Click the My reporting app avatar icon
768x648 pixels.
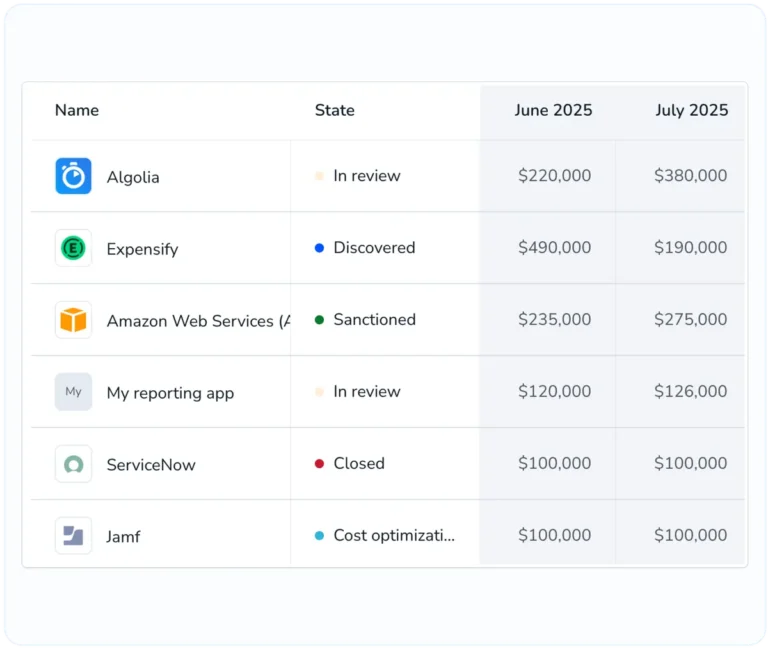73,392
